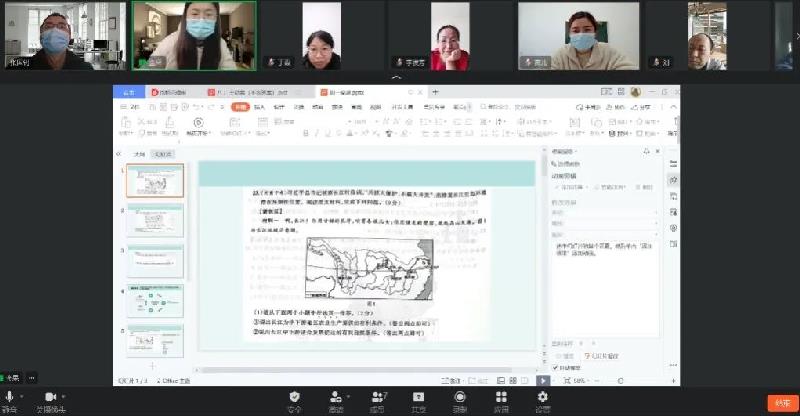Close the animation task pane
800x416 pixels.
[x=658, y=151]
